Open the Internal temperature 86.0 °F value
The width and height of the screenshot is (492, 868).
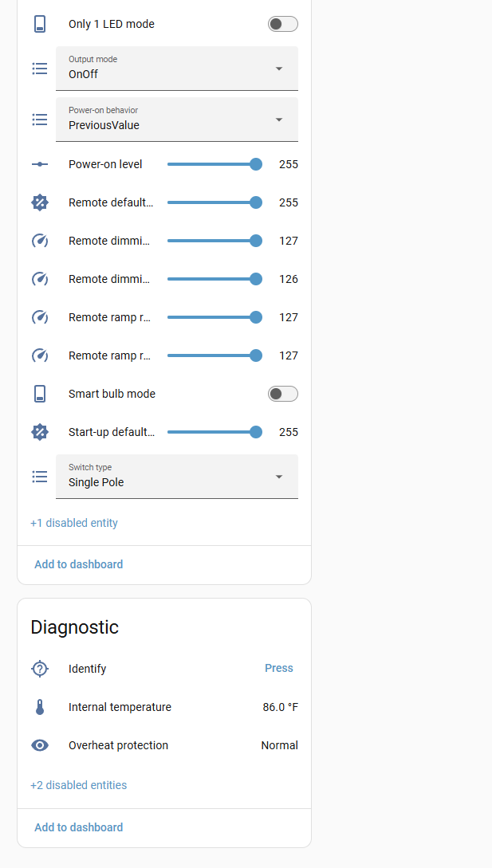[281, 707]
